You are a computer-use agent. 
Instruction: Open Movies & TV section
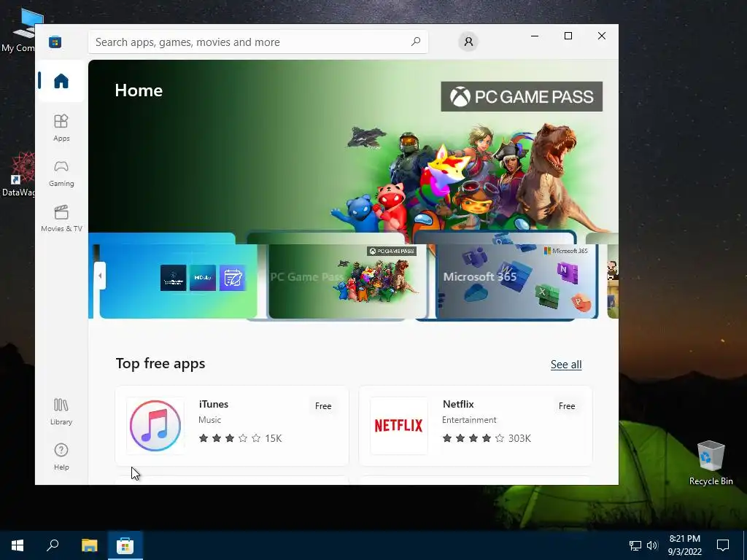click(x=61, y=219)
